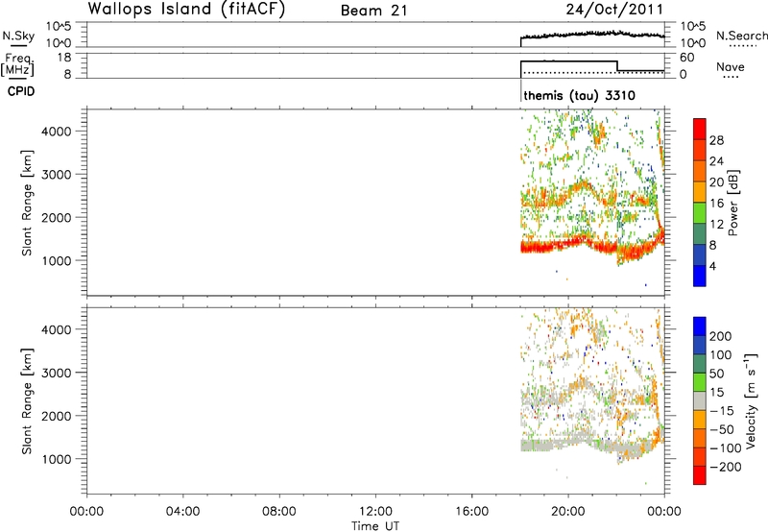This screenshot has height=532, width=768.
Task: Select the "N.Sky" legend label
Action: 18,36
